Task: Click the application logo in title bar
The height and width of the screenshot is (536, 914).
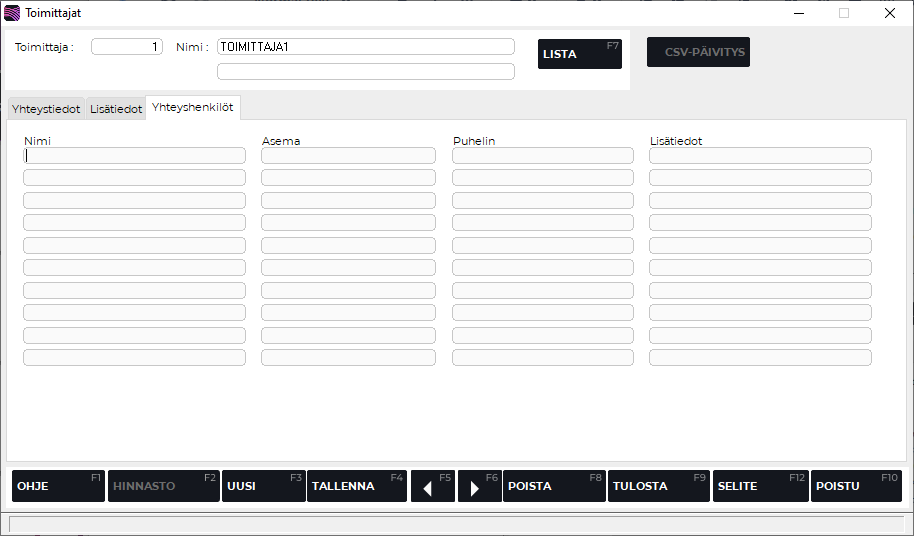Action: click(x=12, y=13)
